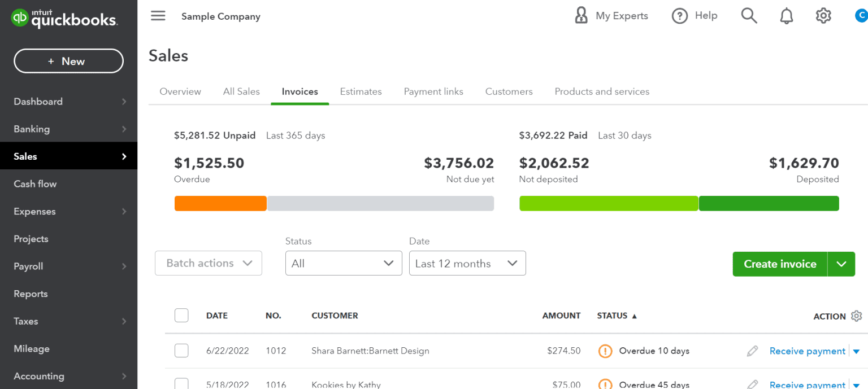
Task: Open the Last 12 months date dropdown
Action: click(x=467, y=263)
